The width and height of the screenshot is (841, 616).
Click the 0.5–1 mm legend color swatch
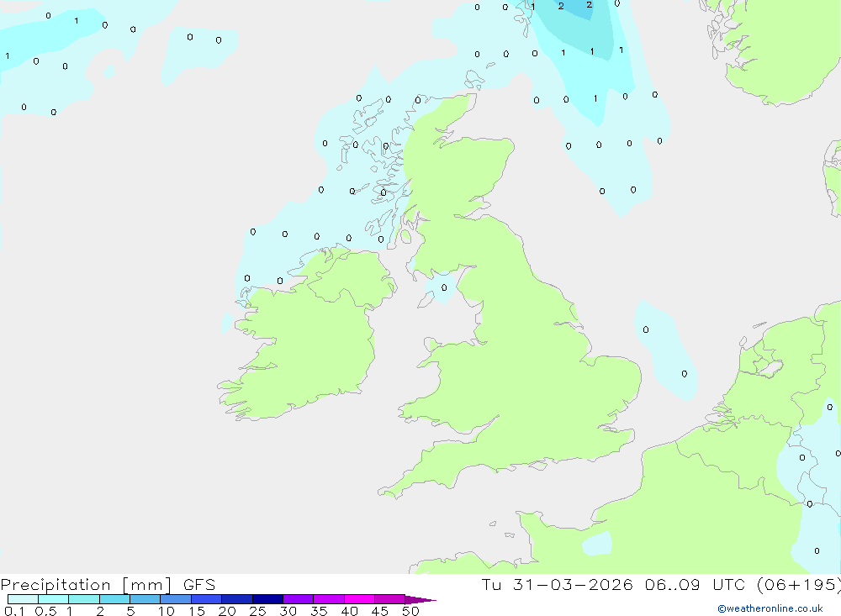(54, 599)
